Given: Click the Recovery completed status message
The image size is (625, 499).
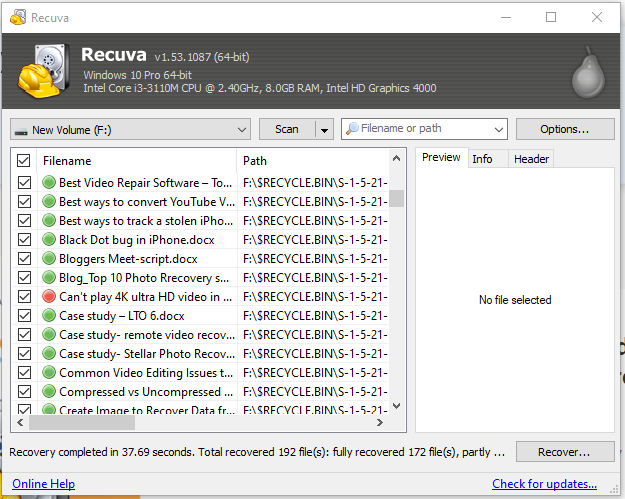Looking at the screenshot, I should tap(257, 452).
